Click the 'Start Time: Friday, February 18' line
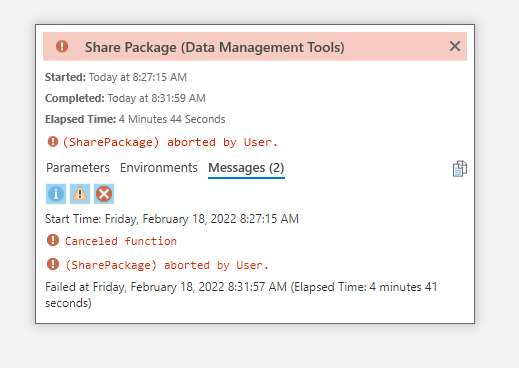 point(172,219)
